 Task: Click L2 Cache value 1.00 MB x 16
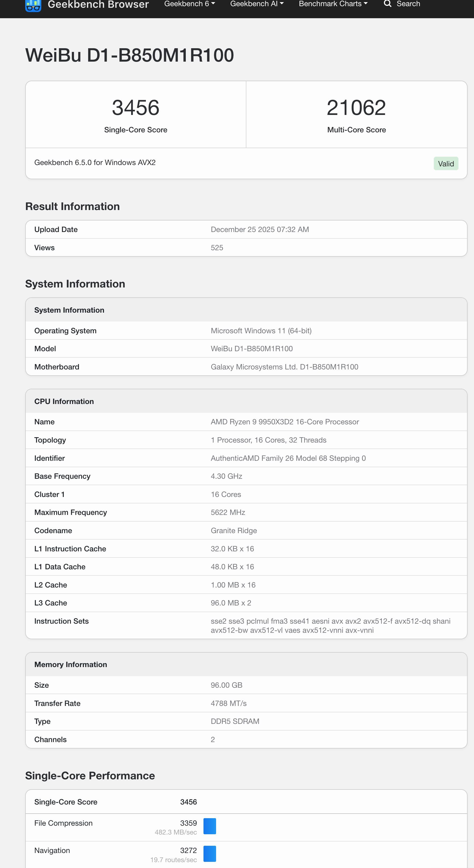point(233,585)
